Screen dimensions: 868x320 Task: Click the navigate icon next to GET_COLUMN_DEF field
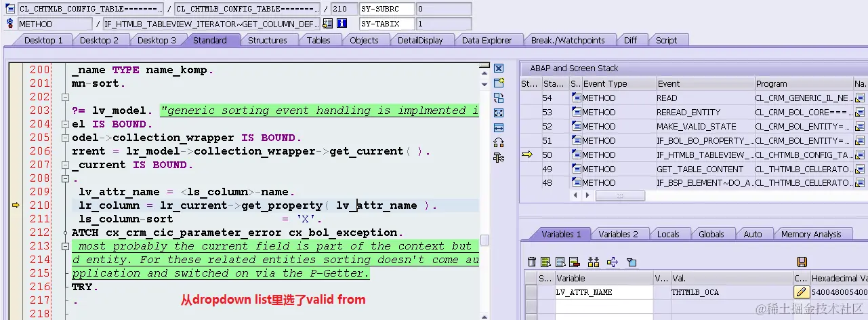point(328,24)
